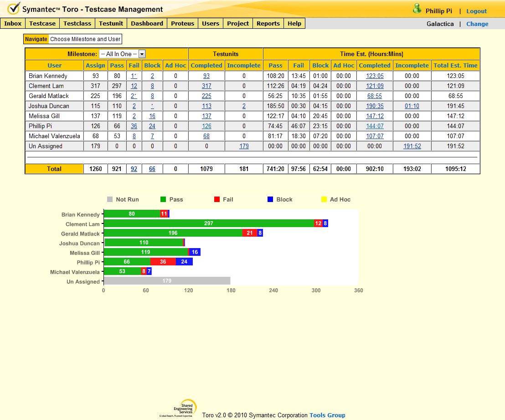This screenshot has height=420, width=505.
Task: Open the Reports menu item
Action: click(x=268, y=24)
